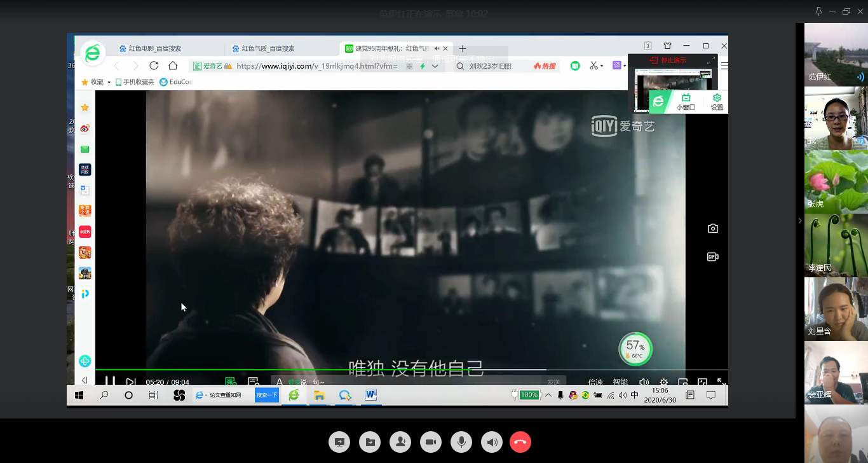Viewport: 868px width, 463px height.
Task: Open 小红书 sidebar app
Action: [x=85, y=231]
